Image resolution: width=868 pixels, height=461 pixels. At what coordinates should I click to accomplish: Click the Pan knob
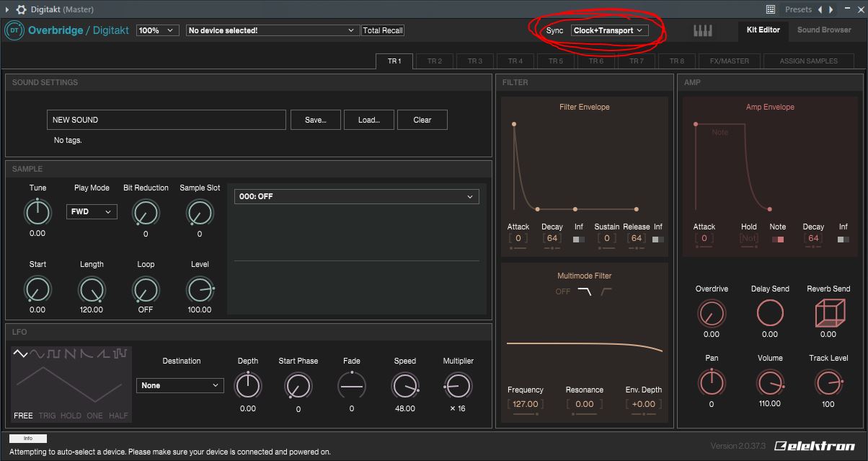(712, 382)
